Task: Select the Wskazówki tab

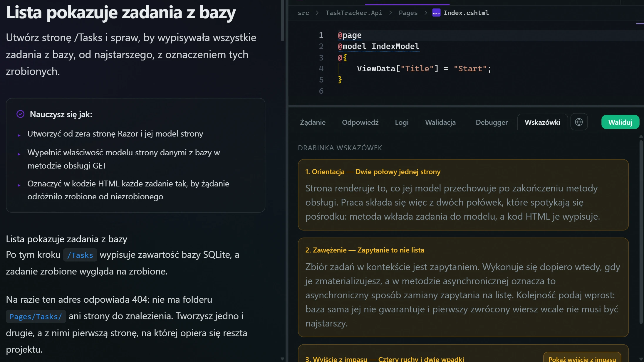Action: coord(542,122)
